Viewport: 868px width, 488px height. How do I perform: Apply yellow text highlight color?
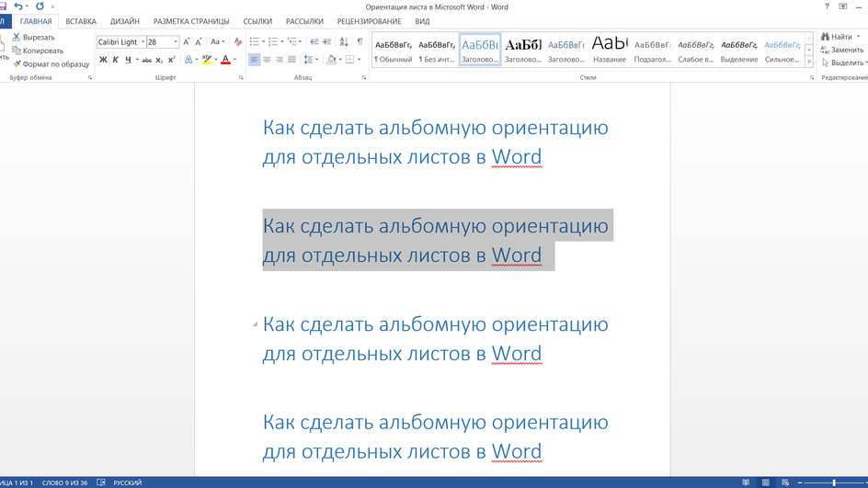click(x=207, y=60)
